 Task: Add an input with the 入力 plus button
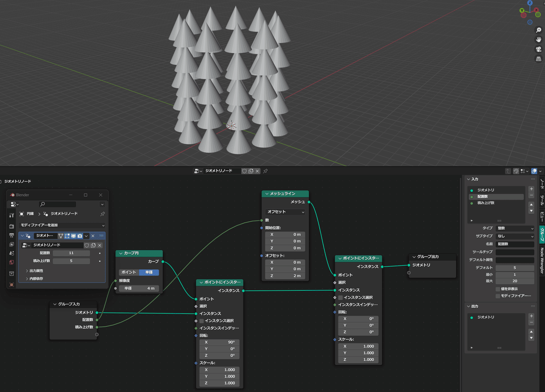tap(531, 189)
